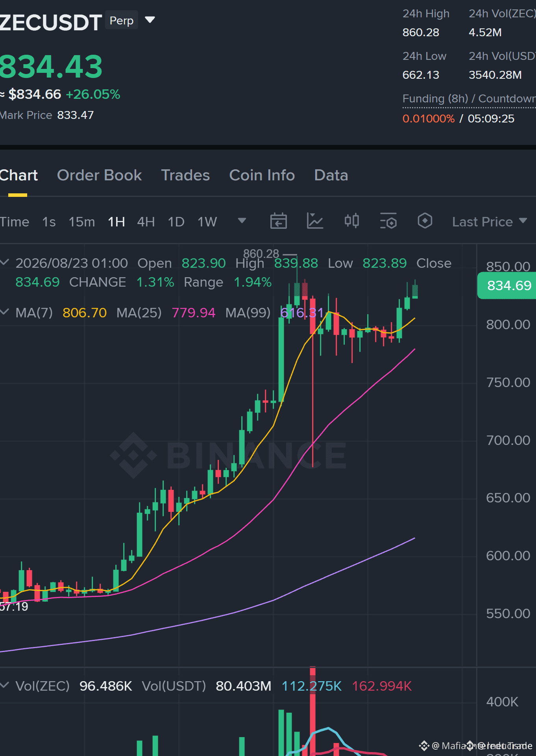This screenshot has height=756, width=536.
Task: Open the line chart indicators icon
Action: 315,221
